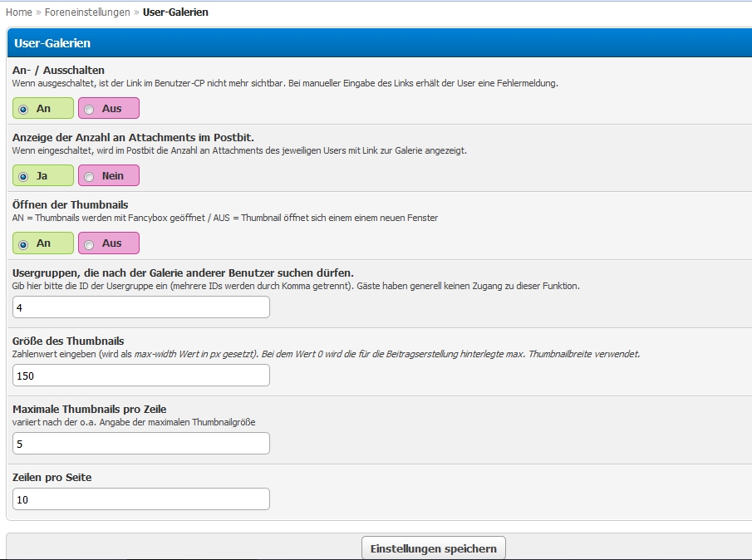
Task: Focus the Usergruppen ID field containing 4
Action: (x=141, y=307)
